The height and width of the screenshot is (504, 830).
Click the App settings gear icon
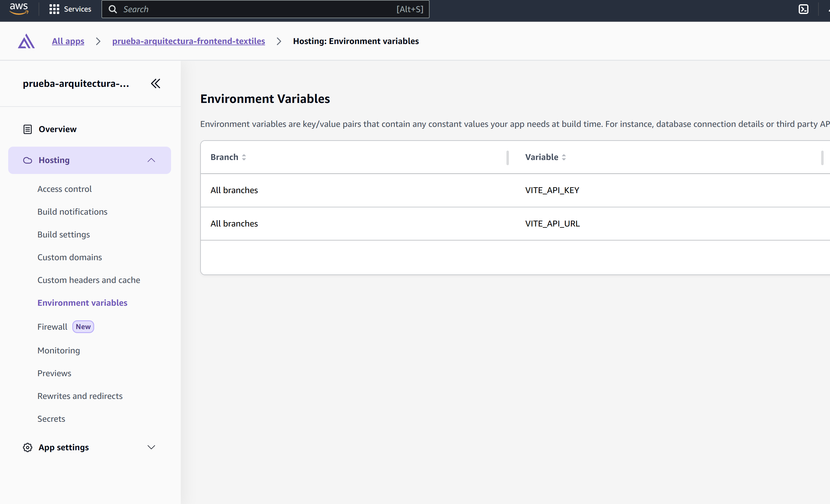click(28, 448)
